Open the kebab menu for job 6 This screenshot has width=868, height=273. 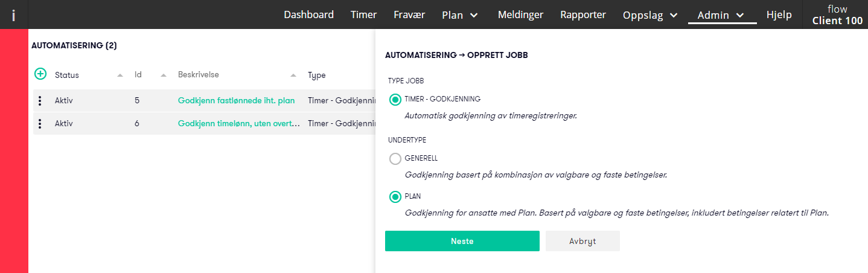pos(40,124)
